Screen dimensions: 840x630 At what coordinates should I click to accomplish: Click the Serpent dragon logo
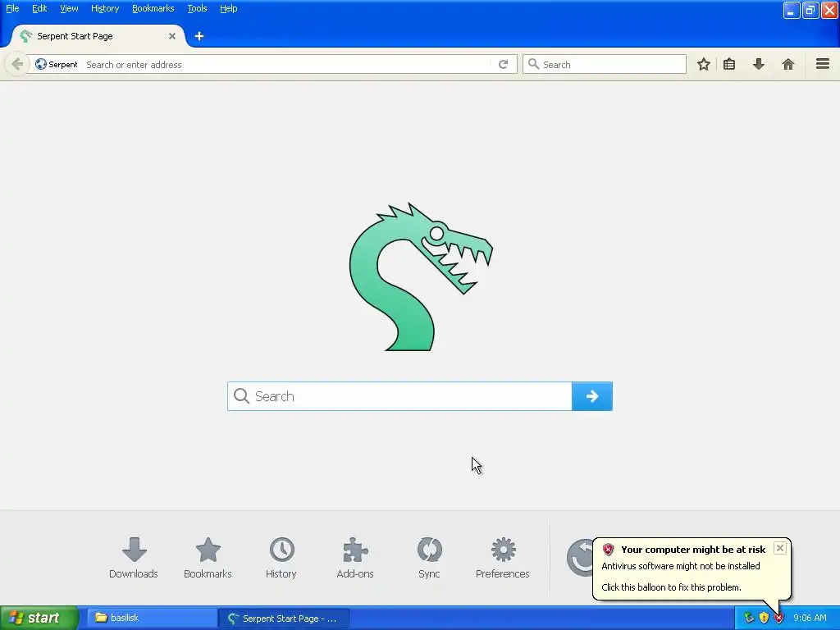click(x=420, y=277)
